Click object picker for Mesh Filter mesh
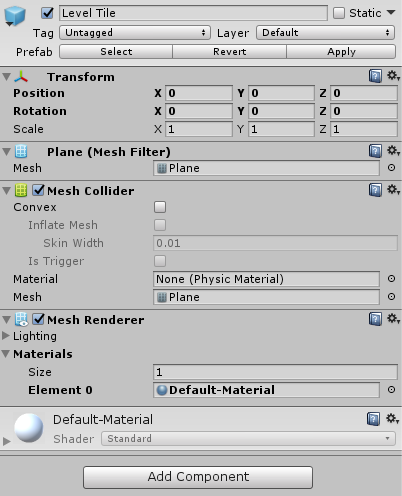 pyautogui.click(x=392, y=168)
